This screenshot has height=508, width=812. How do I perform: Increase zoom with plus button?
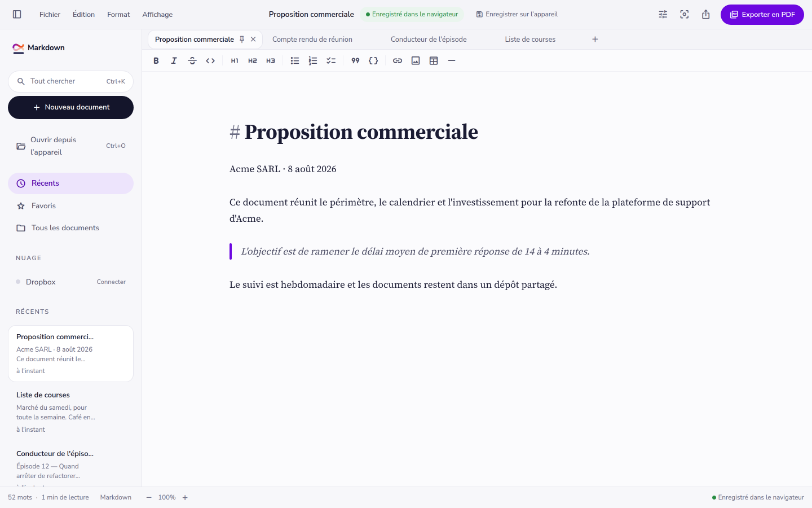pos(185,498)
